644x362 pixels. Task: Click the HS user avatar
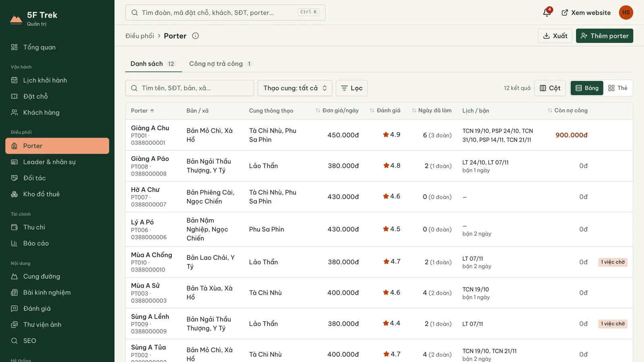pyautogui.click(x=626, y=12)
